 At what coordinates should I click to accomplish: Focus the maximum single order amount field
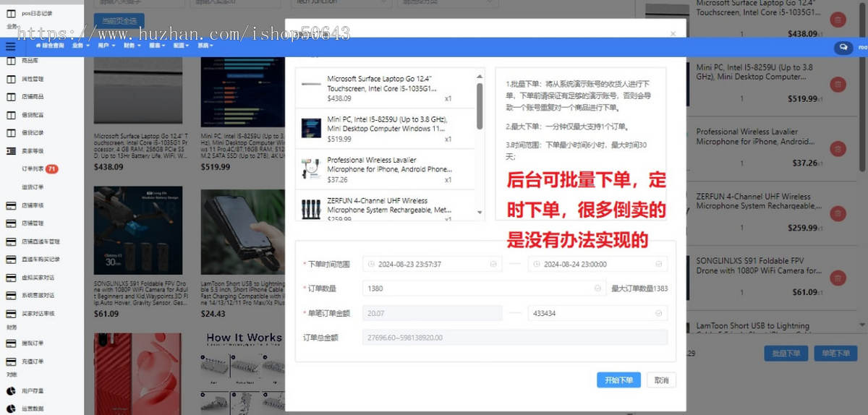coord(597,313)
